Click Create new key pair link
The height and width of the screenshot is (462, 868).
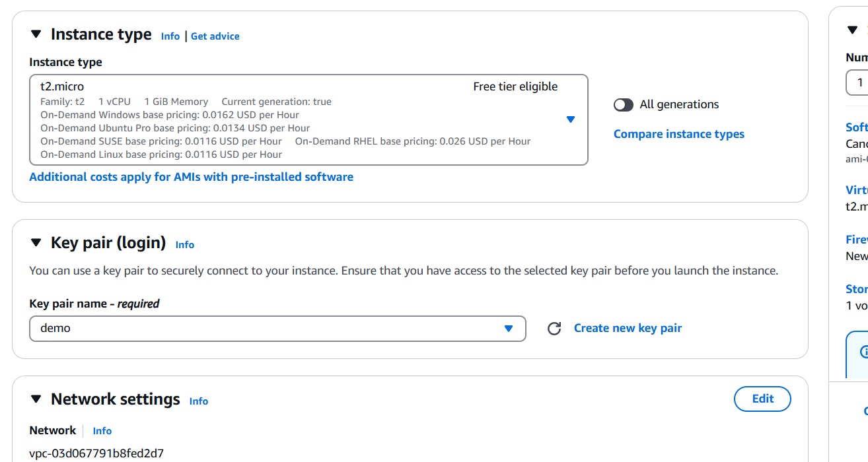point(628,328)
